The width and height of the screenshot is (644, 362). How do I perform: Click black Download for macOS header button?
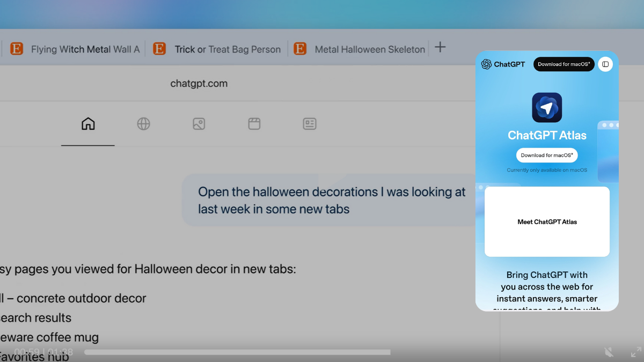click(563, 64)
